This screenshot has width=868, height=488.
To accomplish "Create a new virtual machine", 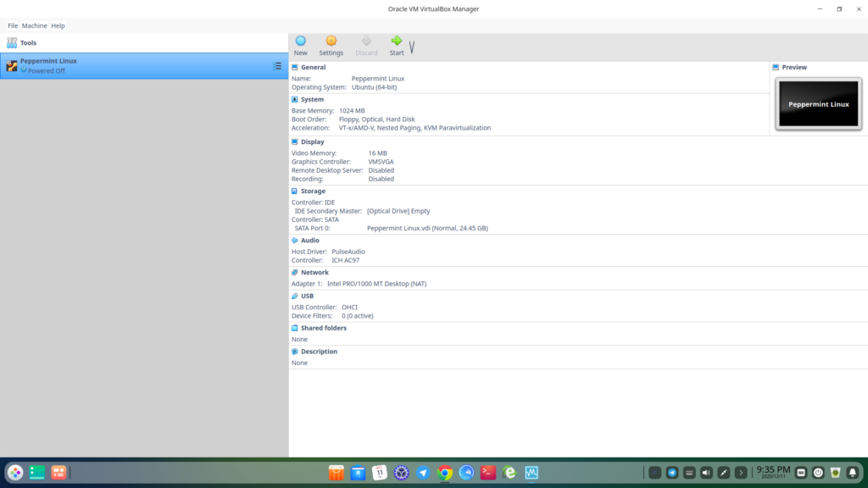I will 300,45.
